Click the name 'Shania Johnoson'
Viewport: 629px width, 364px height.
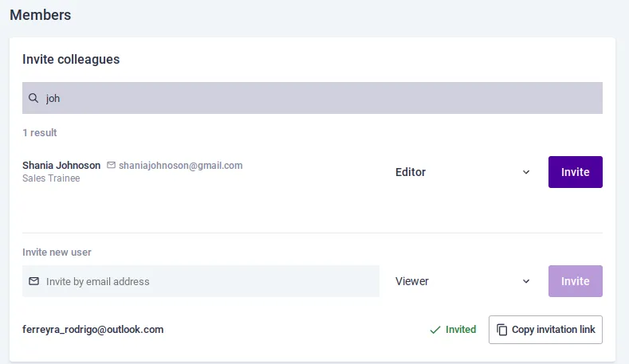coord(61,165)
